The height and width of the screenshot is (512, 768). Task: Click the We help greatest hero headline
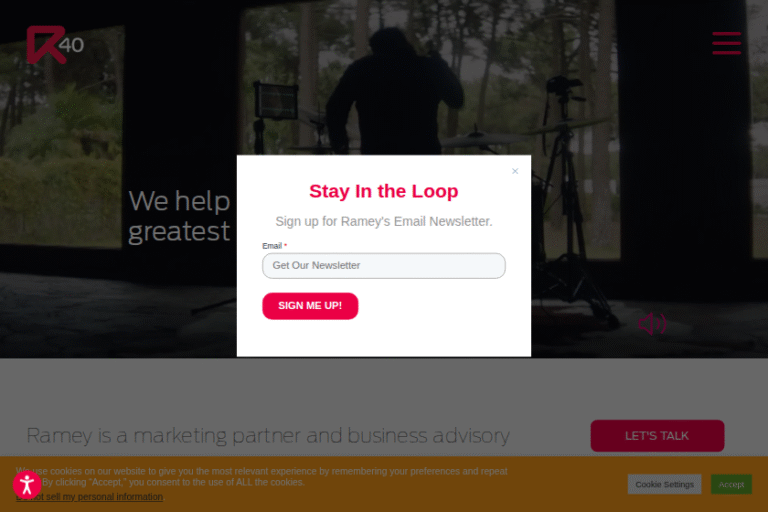click(x=179, y=216)
